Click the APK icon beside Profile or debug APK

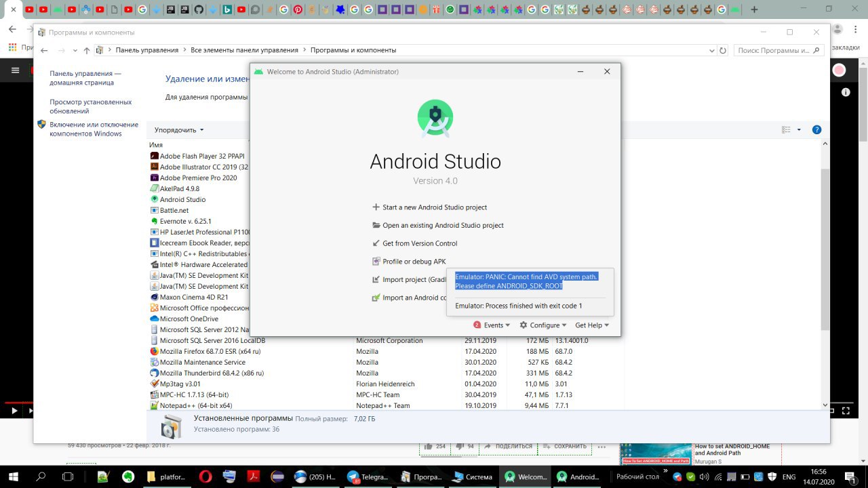pos(376,262)
